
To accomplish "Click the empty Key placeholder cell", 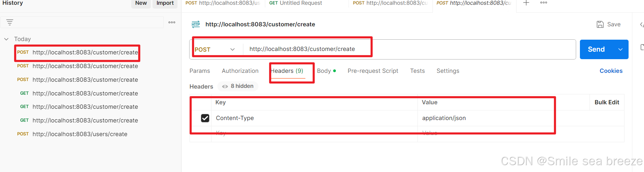I will (x=314, y=133).
